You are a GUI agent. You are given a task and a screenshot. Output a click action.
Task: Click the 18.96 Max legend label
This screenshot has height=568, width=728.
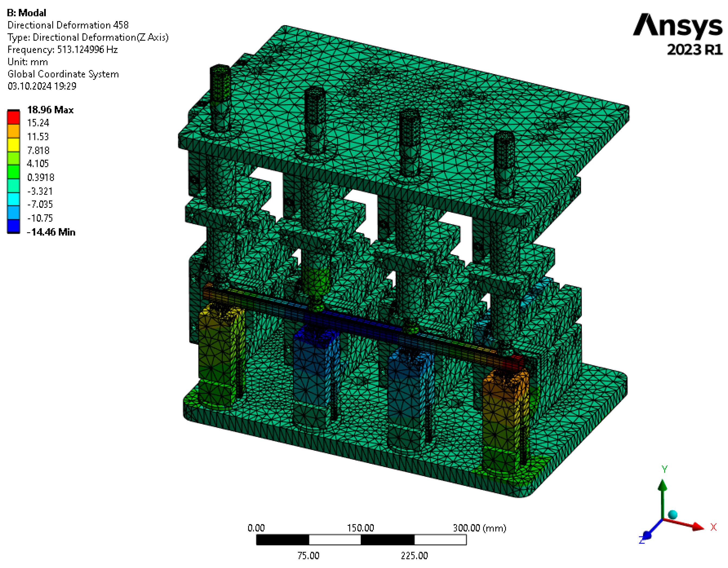[50, 110]
